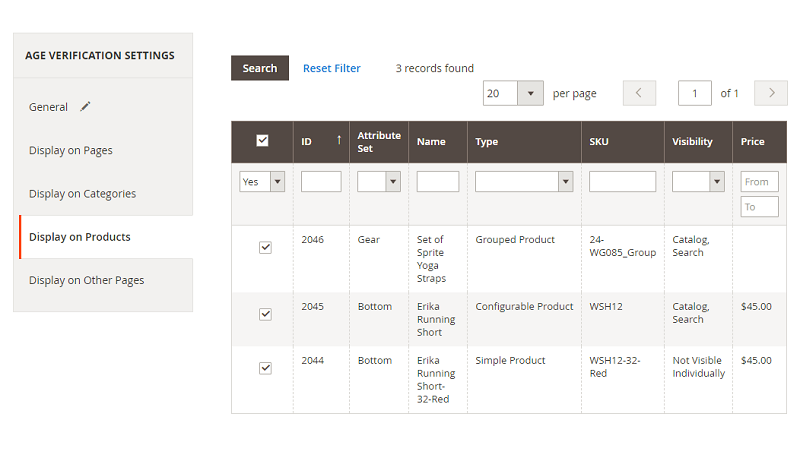Screen dimensions: 800x450
Task: Uncheck the product row with ID 2045
Action: [265, 314]
